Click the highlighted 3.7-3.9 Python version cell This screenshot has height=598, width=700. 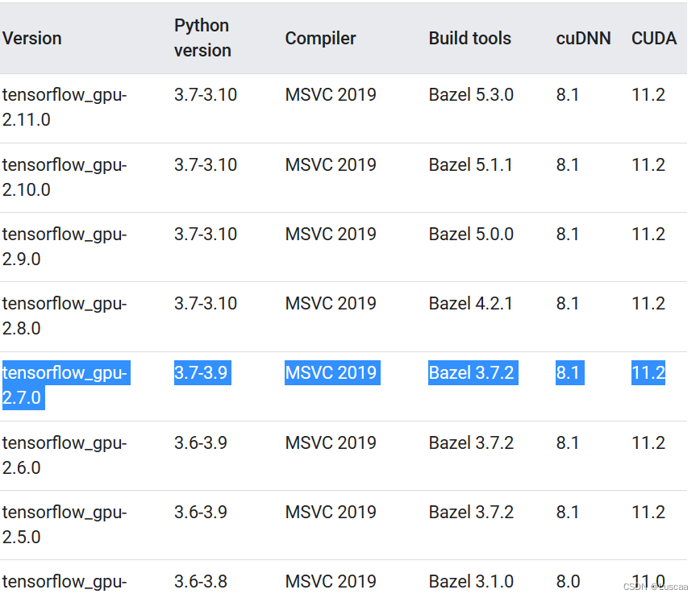click(202, 372)
